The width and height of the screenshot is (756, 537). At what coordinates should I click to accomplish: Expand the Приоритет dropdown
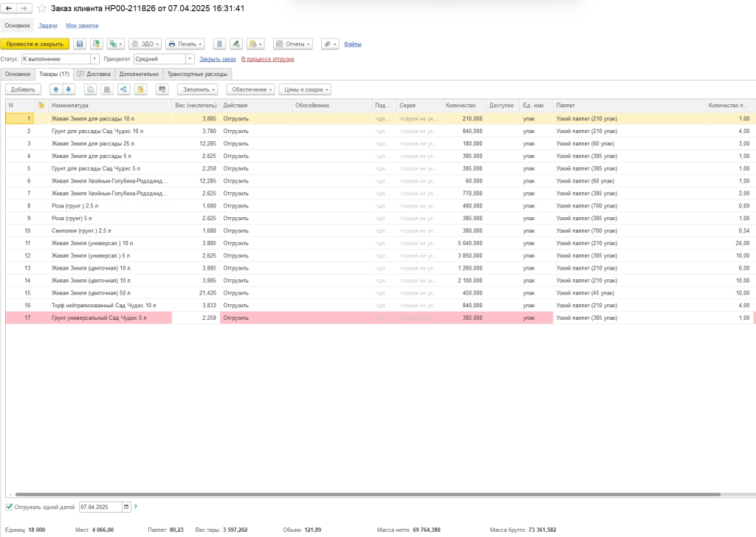[190, 59]
